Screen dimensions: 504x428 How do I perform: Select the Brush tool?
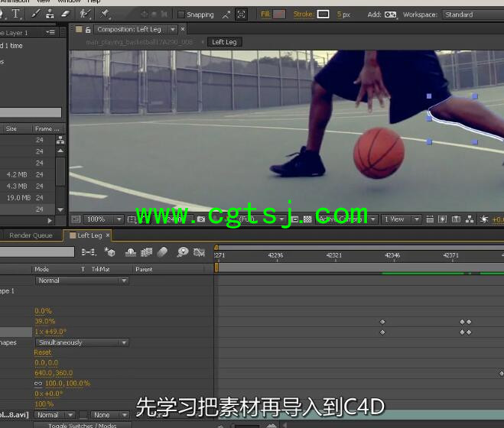36,14
